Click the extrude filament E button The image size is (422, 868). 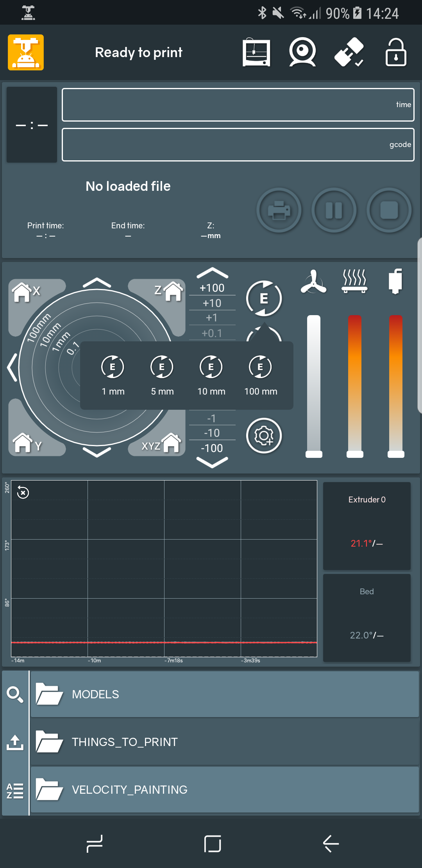(x=264, y=298)
